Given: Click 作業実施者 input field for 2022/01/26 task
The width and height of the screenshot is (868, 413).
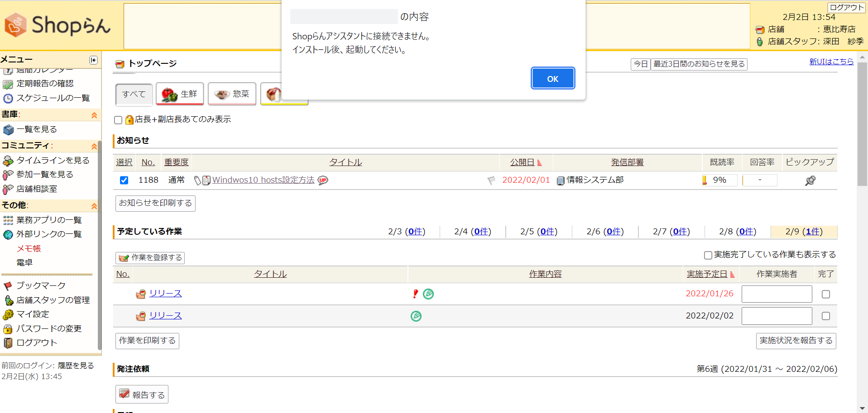Looking at the screenshot, I should 777,294.
